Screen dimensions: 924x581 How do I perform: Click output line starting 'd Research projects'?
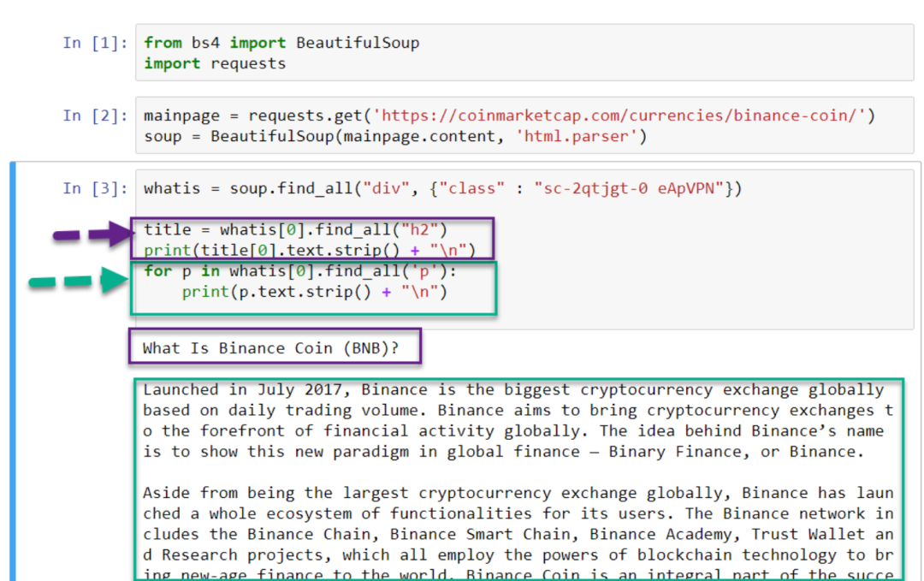pyautogui.click(x=518, y=555)
